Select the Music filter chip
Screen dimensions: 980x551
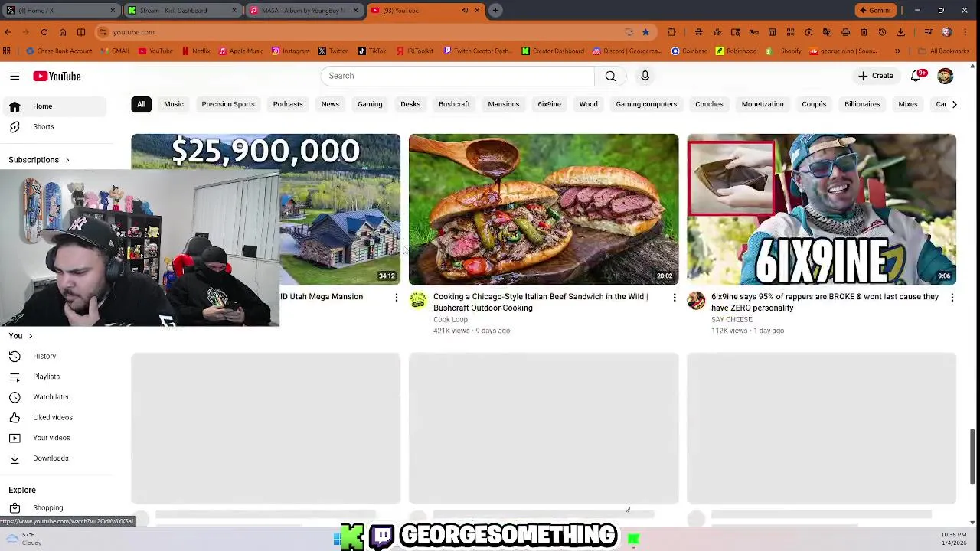coord(173,104)
